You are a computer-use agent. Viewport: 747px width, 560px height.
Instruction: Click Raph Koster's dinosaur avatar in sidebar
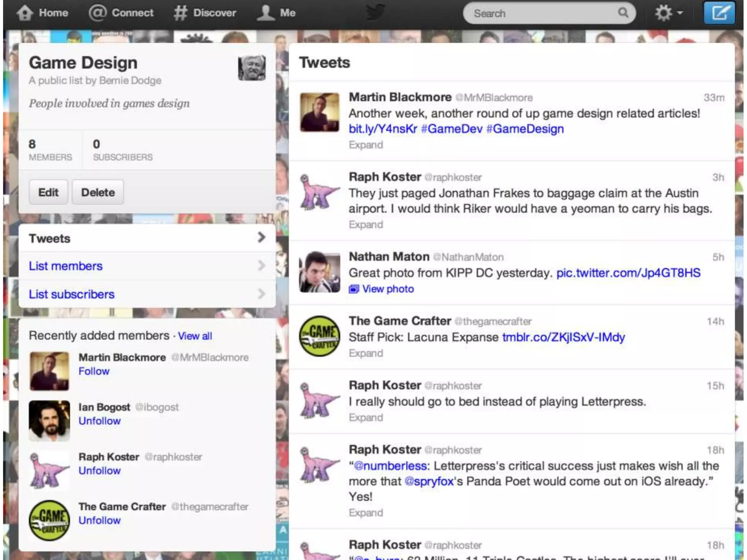coord(49,470)
